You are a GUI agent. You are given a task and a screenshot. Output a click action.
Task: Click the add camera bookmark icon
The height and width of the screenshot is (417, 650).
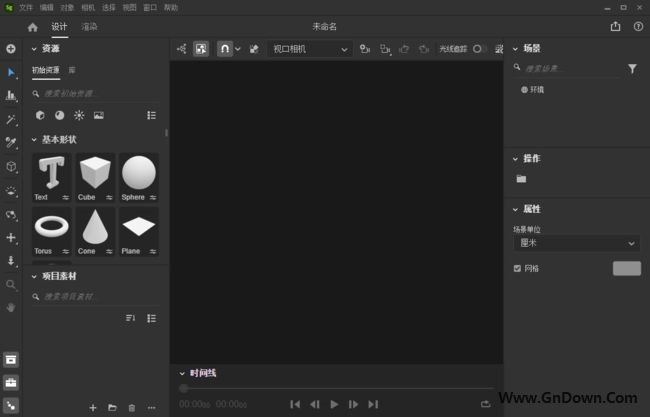point(365,49)
